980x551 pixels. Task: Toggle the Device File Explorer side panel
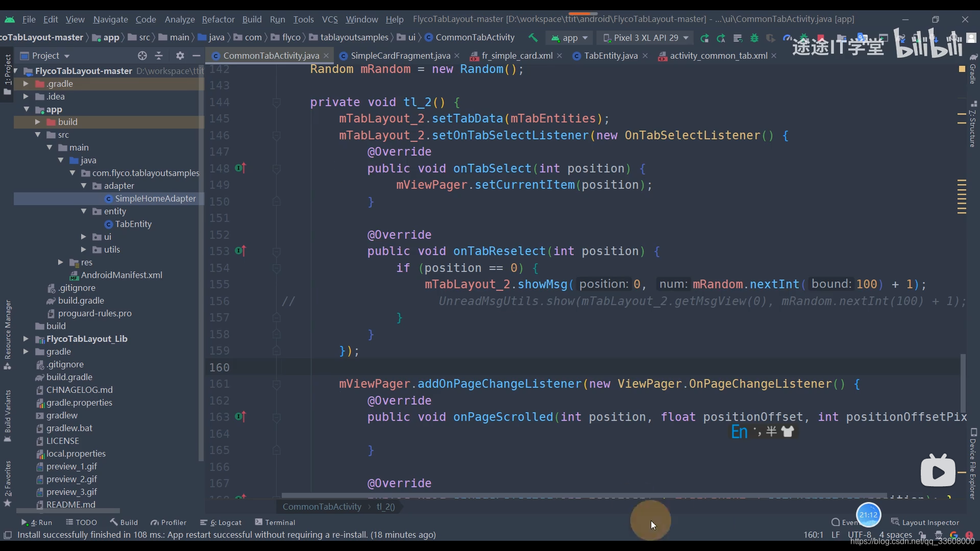point(973,464)
